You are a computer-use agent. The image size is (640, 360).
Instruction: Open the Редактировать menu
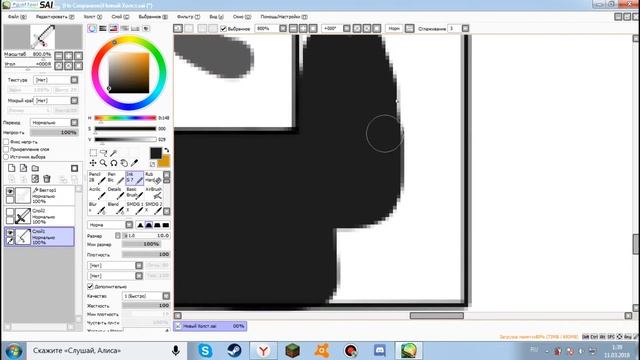(x=55, y=17)
